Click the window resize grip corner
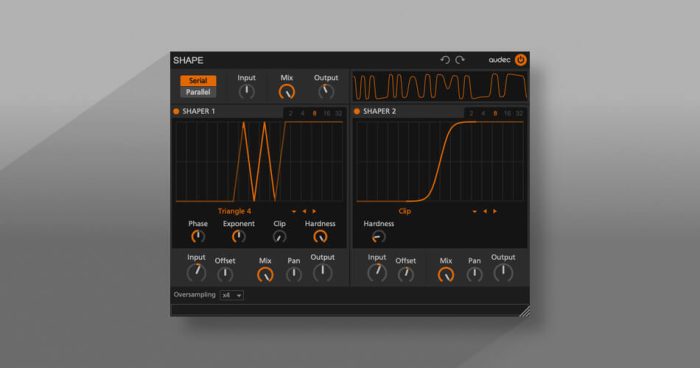The image size is (700, 368). 525,312
